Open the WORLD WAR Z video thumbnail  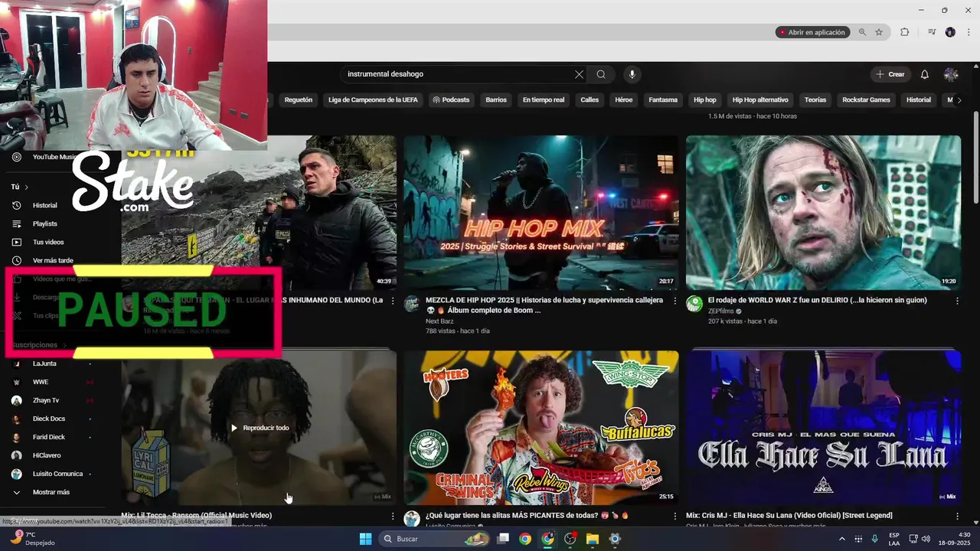point(823,213)
